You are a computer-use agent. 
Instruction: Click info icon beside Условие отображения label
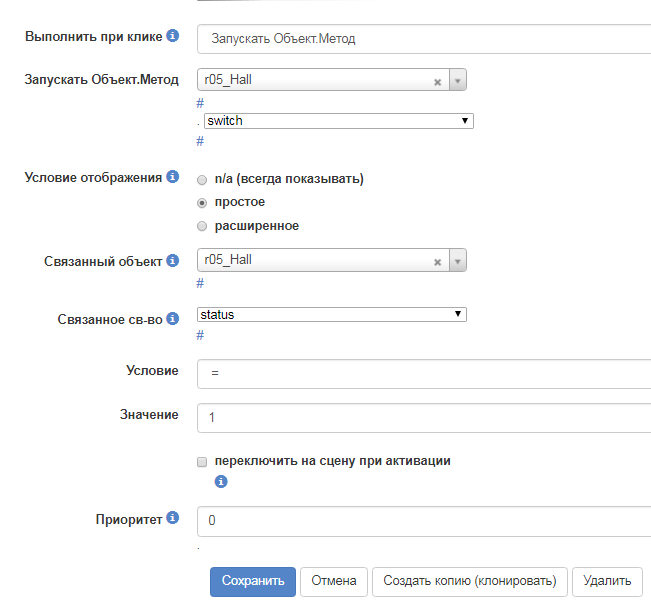[x=172, y=177]
